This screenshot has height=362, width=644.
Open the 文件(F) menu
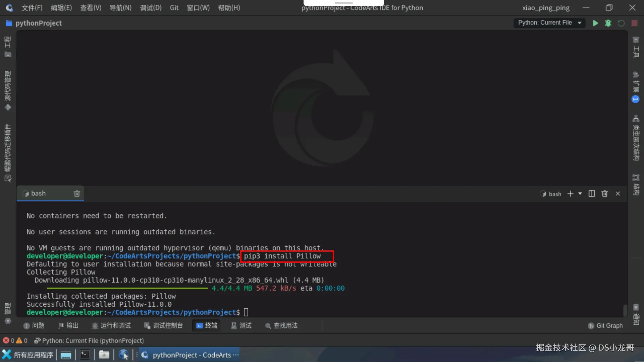point(32,8)
